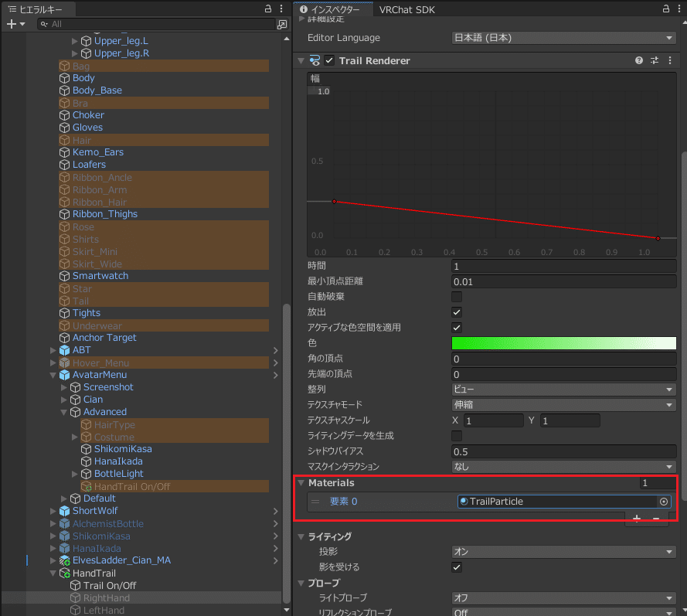Image resolution: width=687 pixels, height=616 pixels.
Task: Click the plus button under Materials
Action: pos(637,519)
